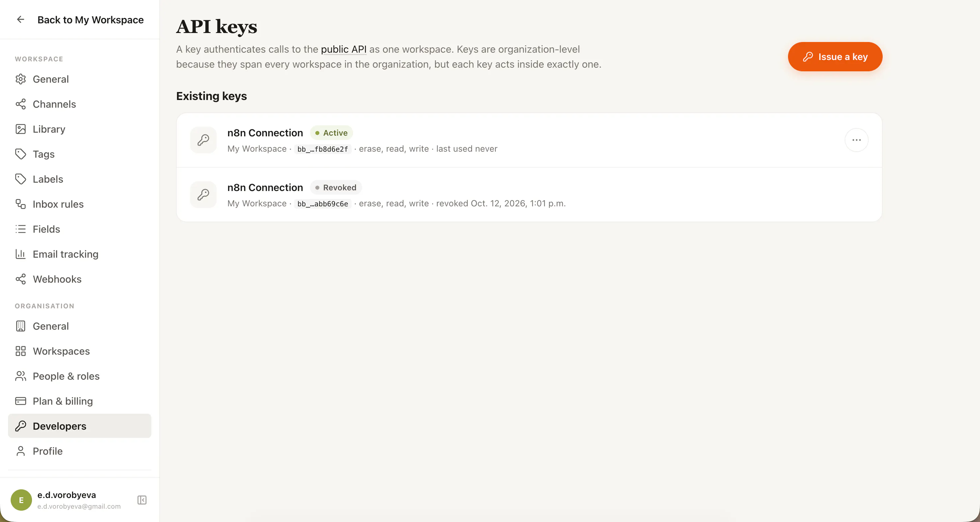Image resolution: width=980 pixels, height=522 pixels.
Task: Collapse sidebar using the panel icon
Action: (x=142, y=500)
